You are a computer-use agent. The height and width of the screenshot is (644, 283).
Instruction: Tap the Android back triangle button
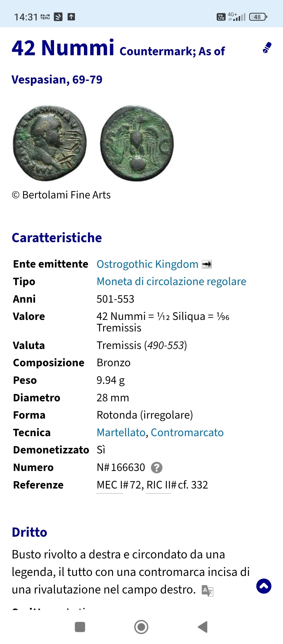[x=203, y=627]
